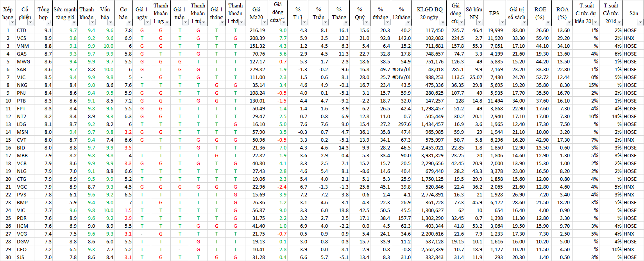Open the Sở hữu NN filter dropdown
Image resolution: width=644 pixels, height=261 pixels.
tap(479, 23)
